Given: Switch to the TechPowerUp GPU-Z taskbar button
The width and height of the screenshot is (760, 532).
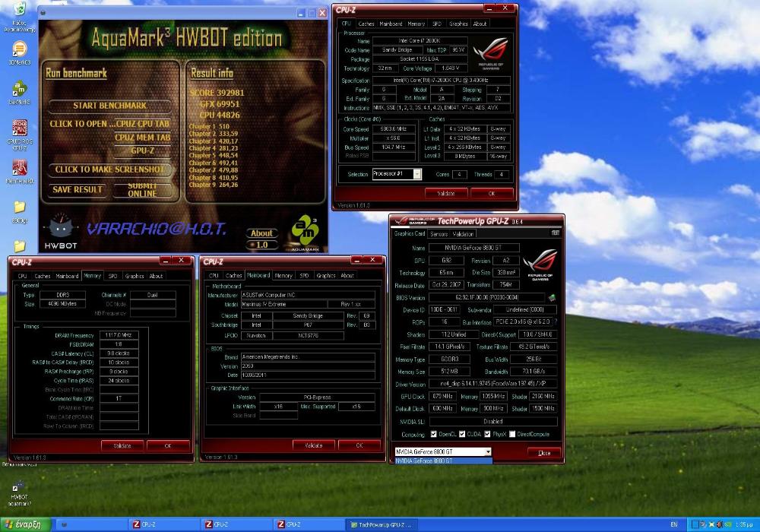Looking at the screenshot, I should pyautogui.click(x=382, y=524).
